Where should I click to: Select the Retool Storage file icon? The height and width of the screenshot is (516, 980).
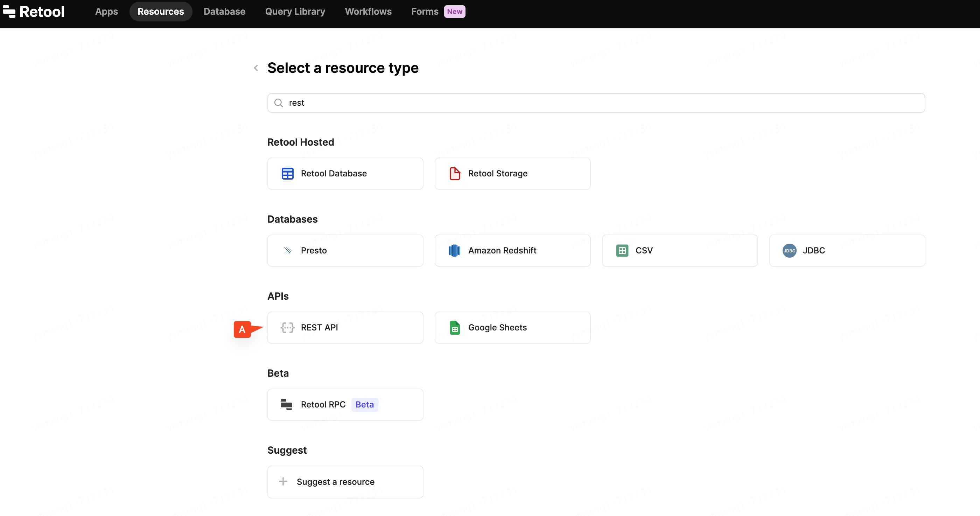(x=455, y=174)
